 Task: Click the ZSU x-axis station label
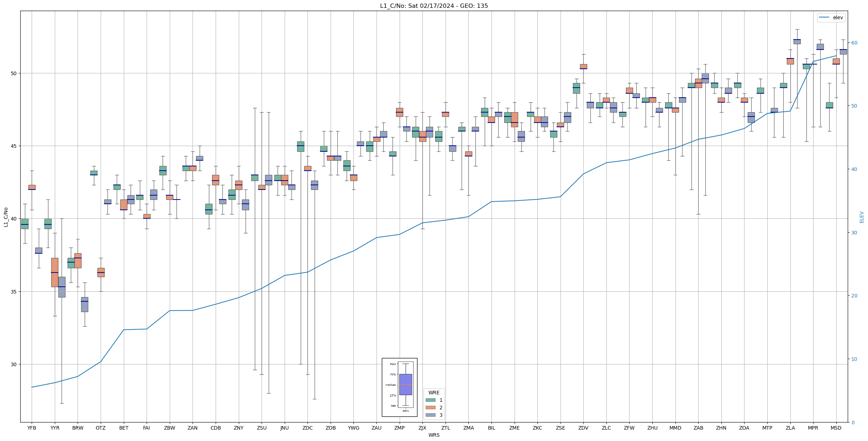click(262, 428)
